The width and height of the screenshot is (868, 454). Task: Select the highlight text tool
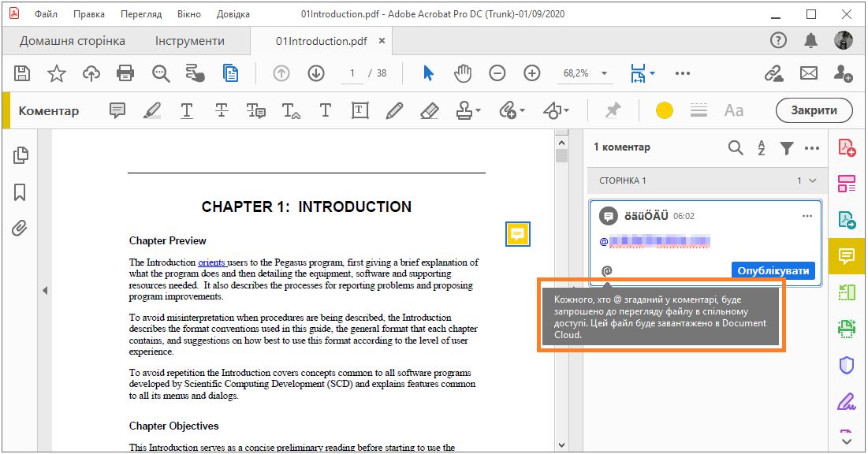pyautogui.click(x=152, y=110)
